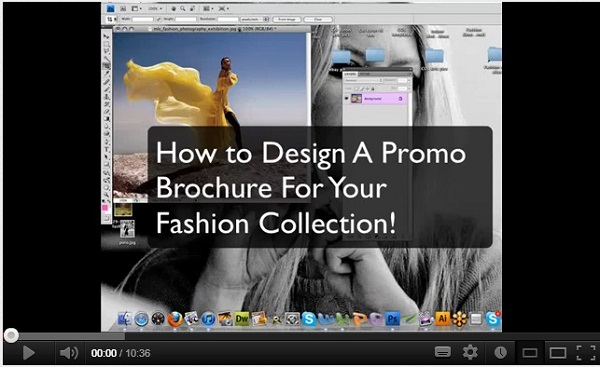Image resolution: width=600 pixels, height=367 pixels.
Task: Select the Crop tool in the toolbox
Action: [106, 66]
